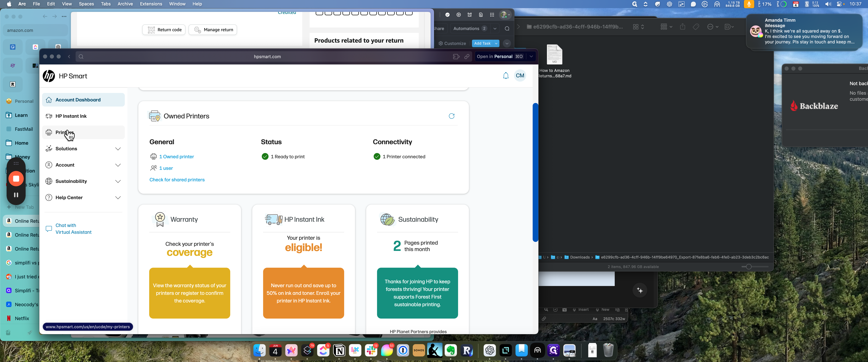Click Customize in ClickUp window
Viewport: 868px width, 362px height.
tap(452, 43)
